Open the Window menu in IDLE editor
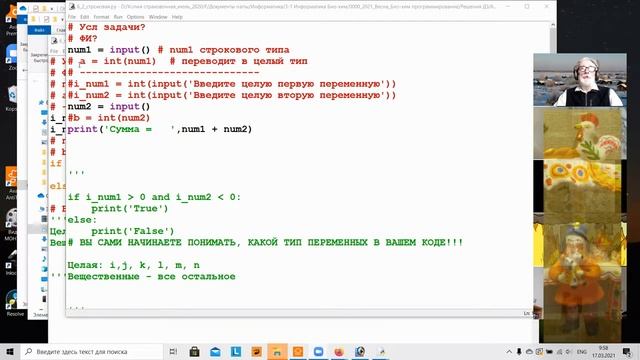The height and width of the screenshot is (360, 640). [x=158, y=17]
